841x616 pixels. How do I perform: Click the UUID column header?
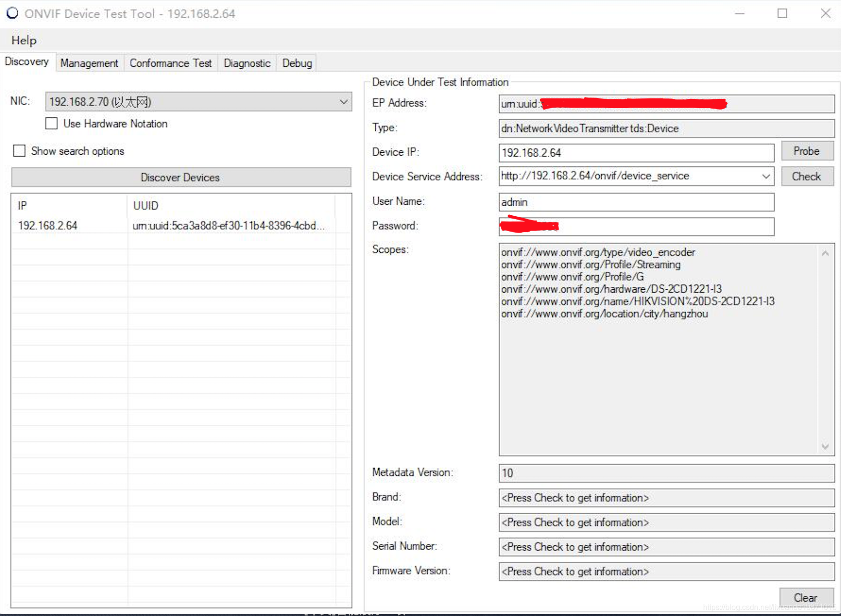[231, 206]
